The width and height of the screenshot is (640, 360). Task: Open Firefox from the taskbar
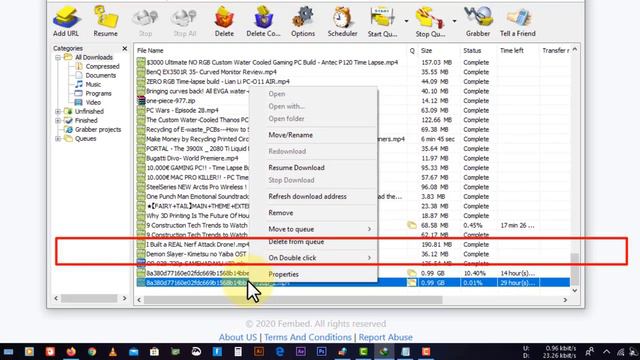click(x=71, y=351)
